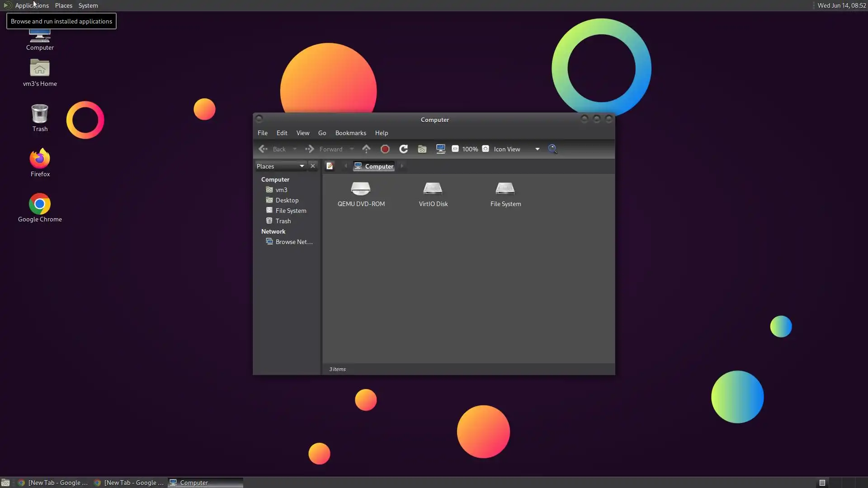Select Browse Network in the sidebar
The width and height of the screenshot is (868, 488).
click(x=293, y=242)
